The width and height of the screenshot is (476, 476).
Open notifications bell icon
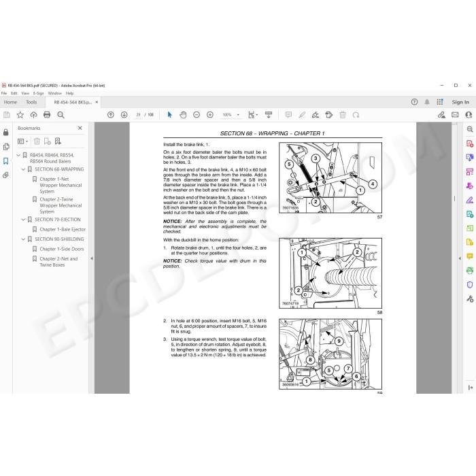[x=427, y=102]
